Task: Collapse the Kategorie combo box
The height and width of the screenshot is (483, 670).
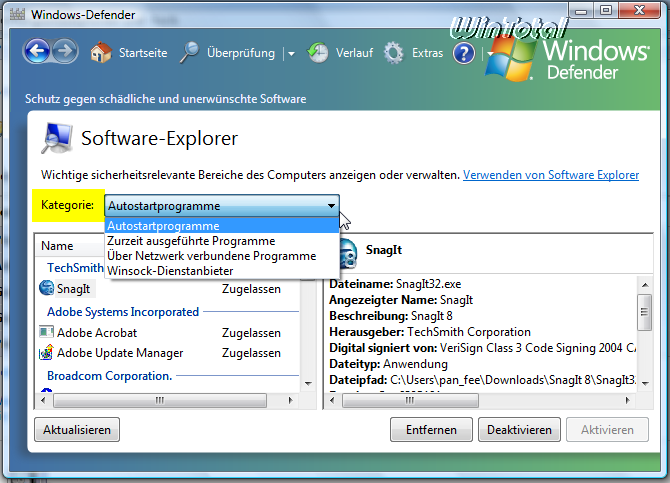Action: point(332,206)
